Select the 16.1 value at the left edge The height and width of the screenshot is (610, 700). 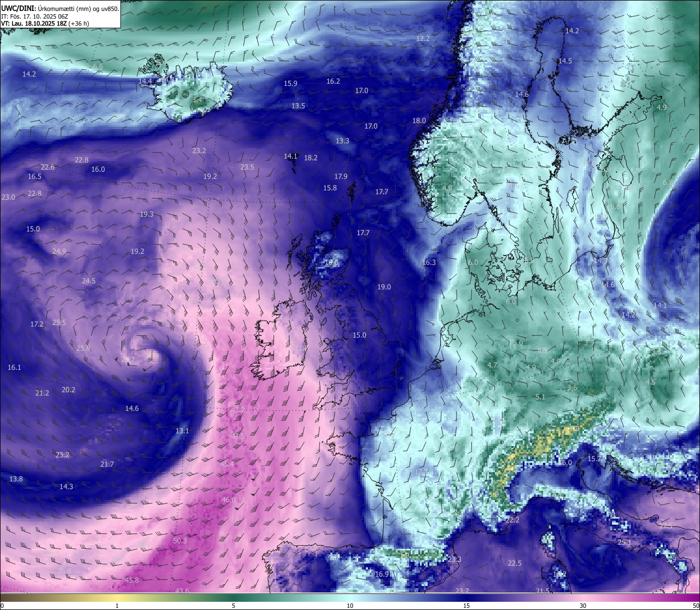pos(14,368)
